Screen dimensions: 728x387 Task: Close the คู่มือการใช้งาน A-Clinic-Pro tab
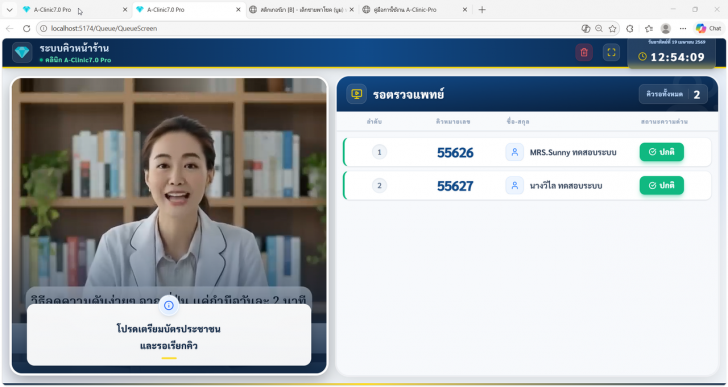(465, 10)
